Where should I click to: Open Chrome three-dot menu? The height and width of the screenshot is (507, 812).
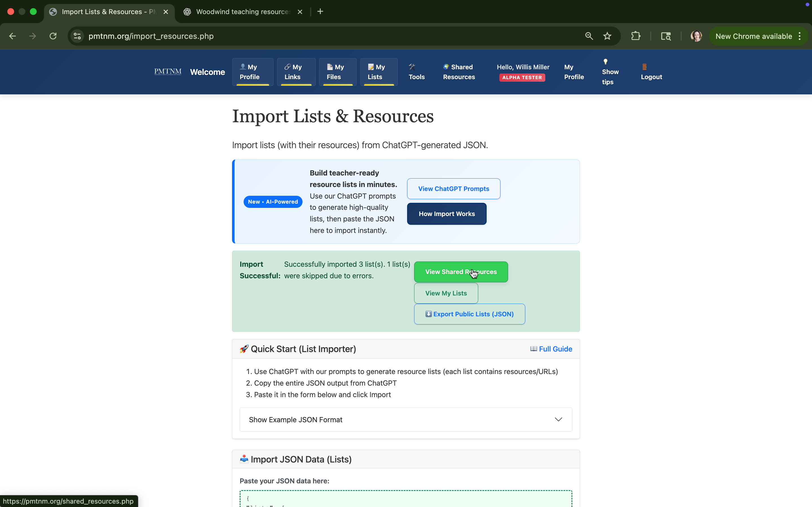tap(800, 36)
